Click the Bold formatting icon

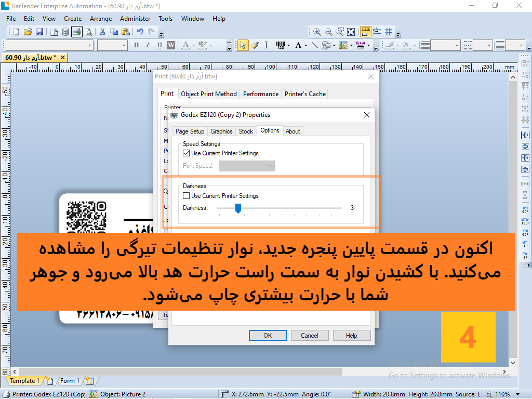click(137, 45)
